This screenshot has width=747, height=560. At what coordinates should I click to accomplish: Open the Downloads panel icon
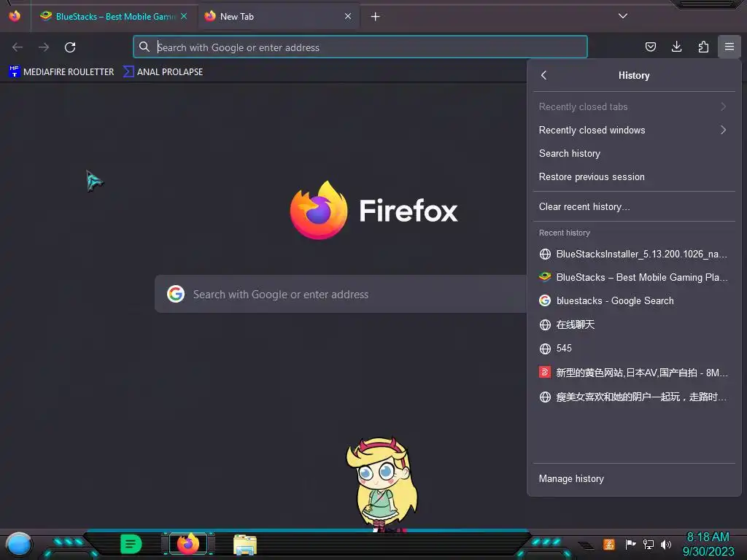676,47
